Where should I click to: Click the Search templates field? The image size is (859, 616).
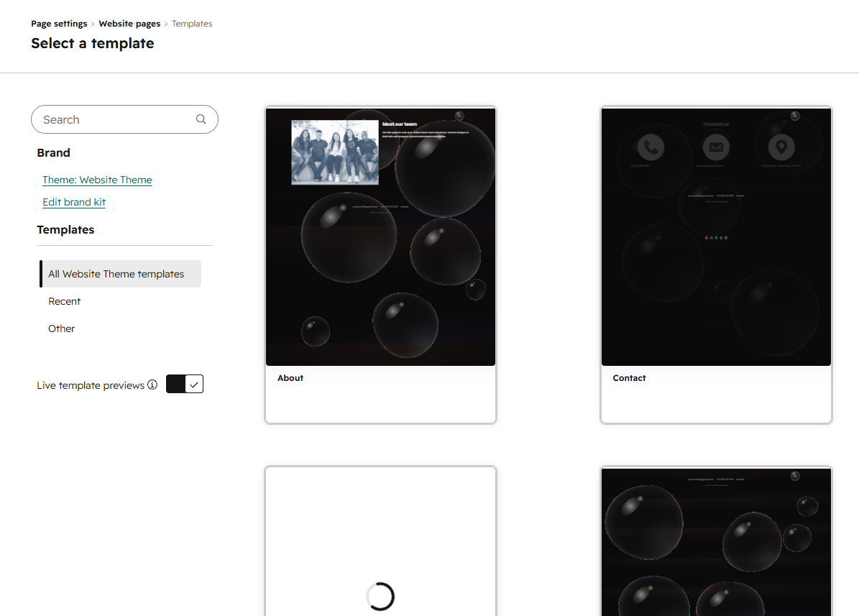coord(124,119)
